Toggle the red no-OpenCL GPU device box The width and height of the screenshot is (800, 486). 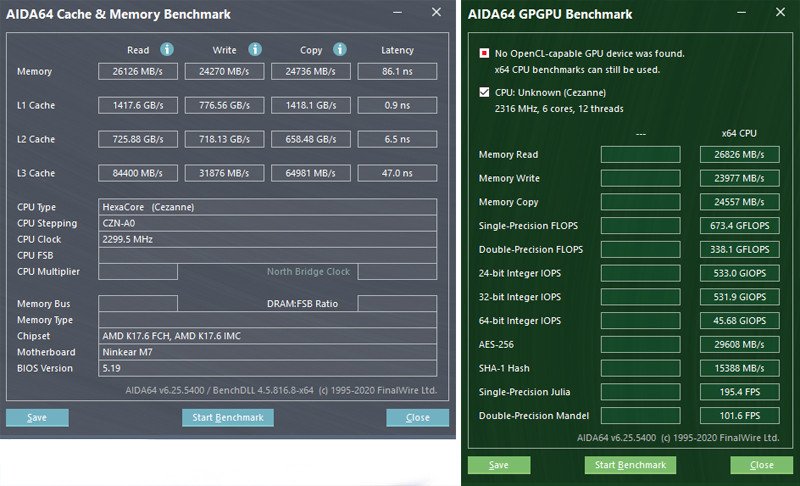[x=485, y=53]
